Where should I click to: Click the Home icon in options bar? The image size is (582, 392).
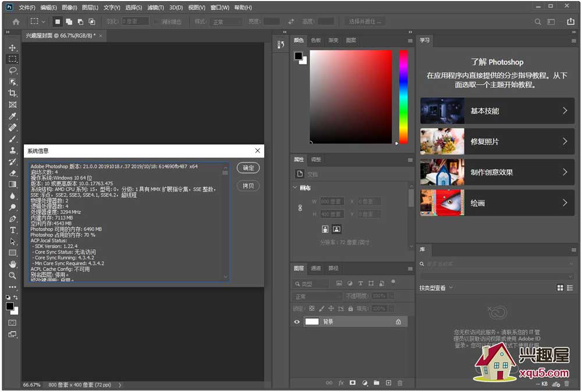(16, 22)
